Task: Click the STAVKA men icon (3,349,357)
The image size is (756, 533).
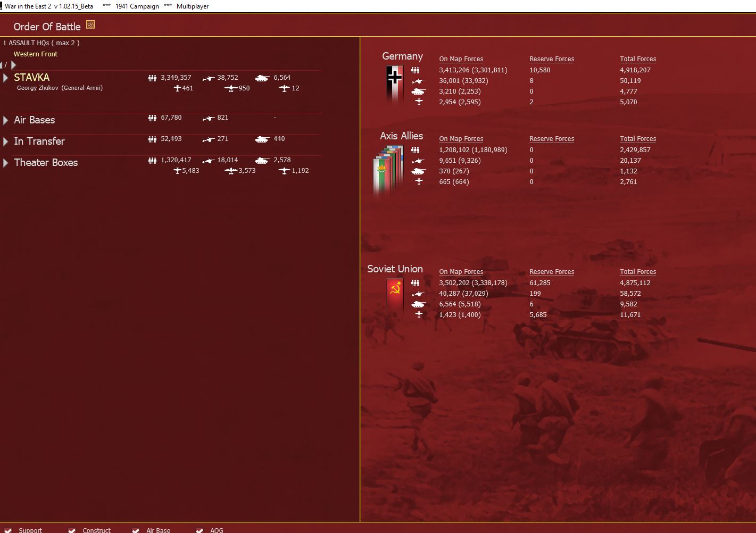Action: [x=152, y=78]
